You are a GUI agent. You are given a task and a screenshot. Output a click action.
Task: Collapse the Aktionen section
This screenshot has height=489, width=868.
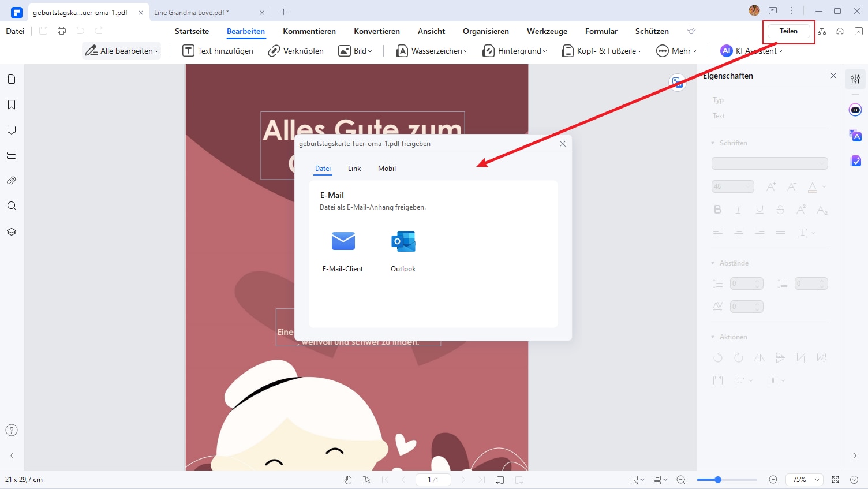point(713,337)
